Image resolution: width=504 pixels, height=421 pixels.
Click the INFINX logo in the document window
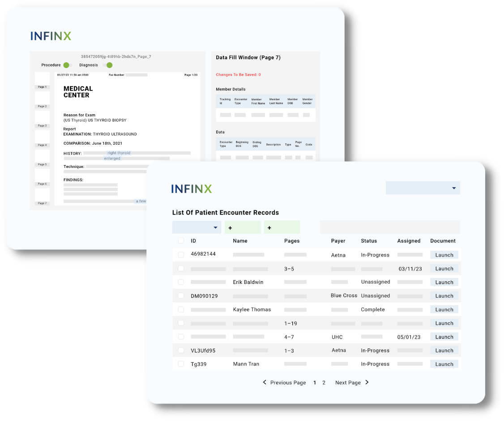click(51, 36)
